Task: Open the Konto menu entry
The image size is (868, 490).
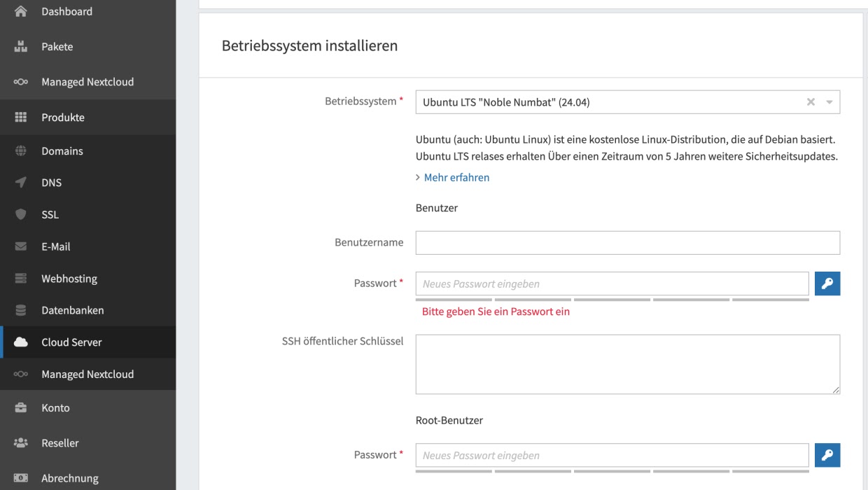Action: point(55,408)
